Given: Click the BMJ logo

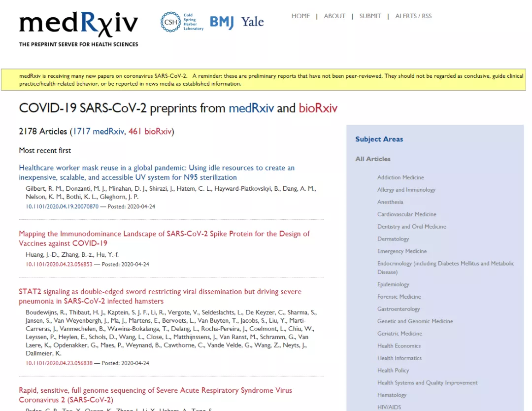Looking at the screenshot, I should pos(222,22).
